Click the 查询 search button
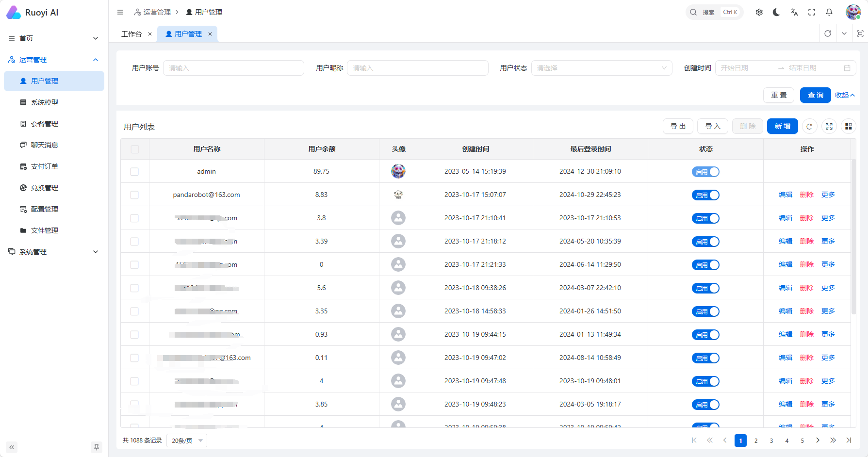Viewport: 868px width, 457px height. pos(815,95)
